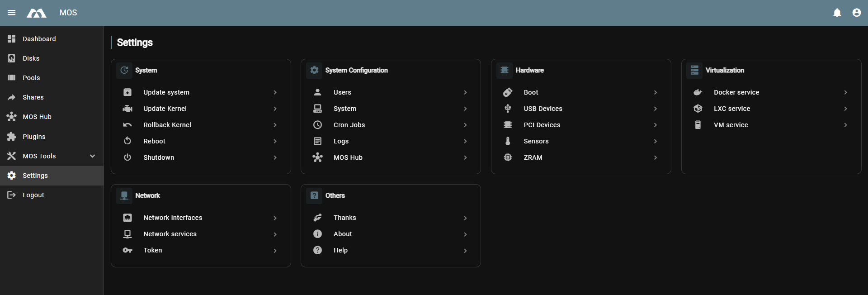Click the chevron beside VM service

pos(845,125)
